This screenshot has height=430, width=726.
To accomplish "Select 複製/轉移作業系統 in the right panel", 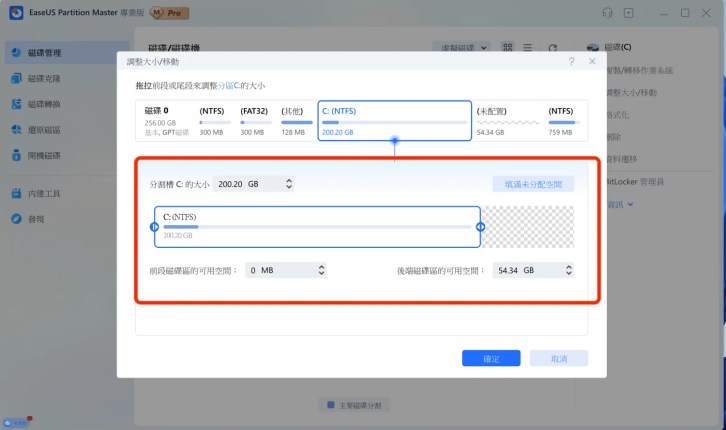I will pyautogui.click(x=639, y=70).
